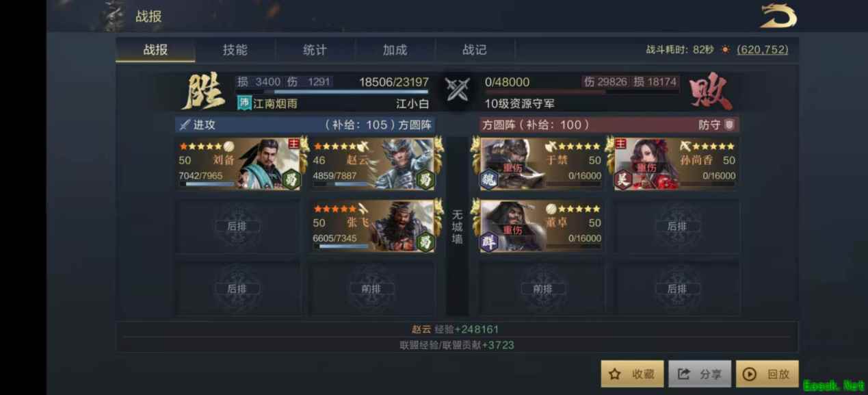This screenshot has width=868, height=395.
Task: Click the 魏 faction badge on 于禁's card
Action: [x=489, y=179]
